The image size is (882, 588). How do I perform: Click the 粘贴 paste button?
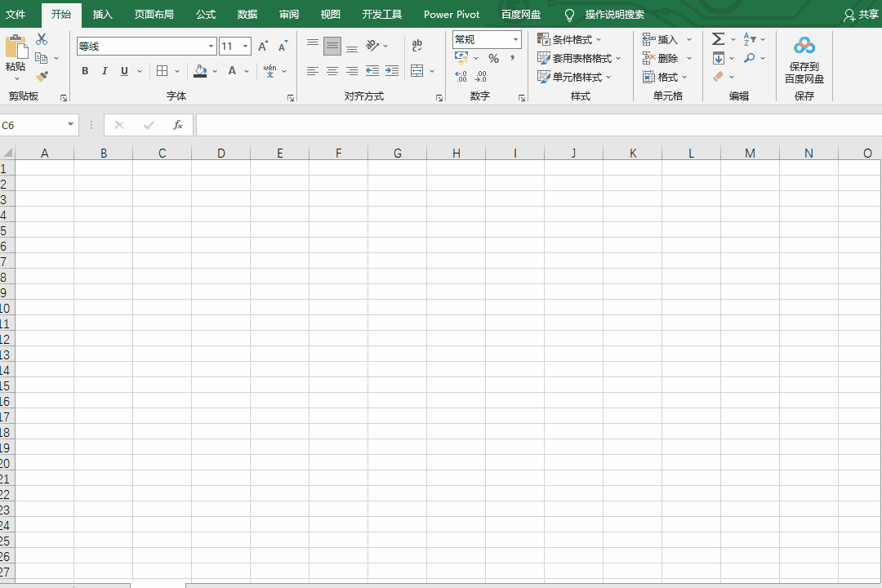coord(16,56)
